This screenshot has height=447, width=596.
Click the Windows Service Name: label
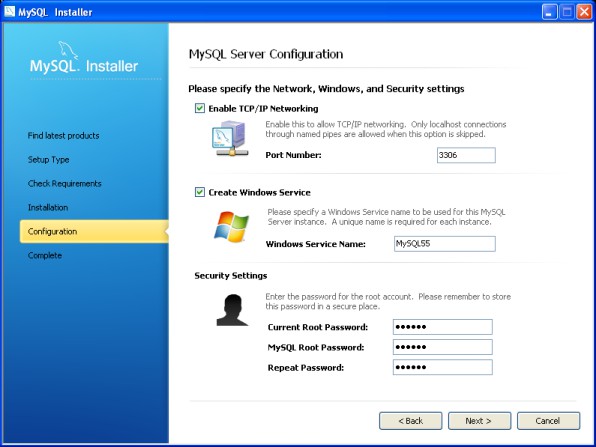315,244
